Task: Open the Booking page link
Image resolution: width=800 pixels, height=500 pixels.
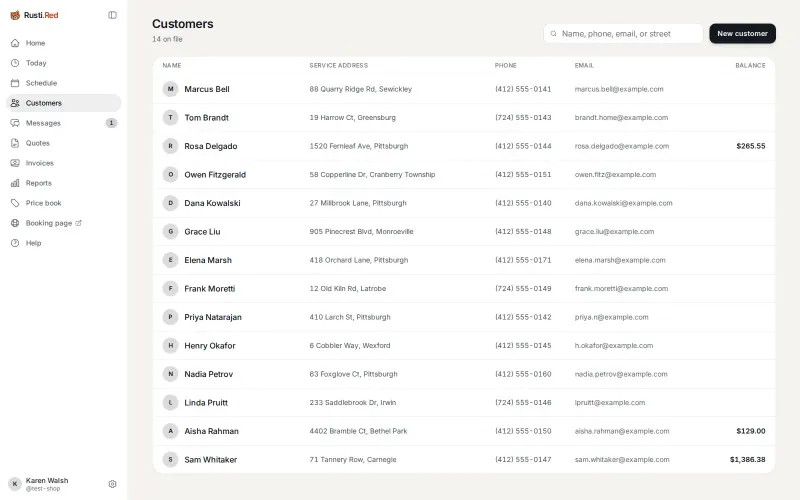Action: coord(64,223)
